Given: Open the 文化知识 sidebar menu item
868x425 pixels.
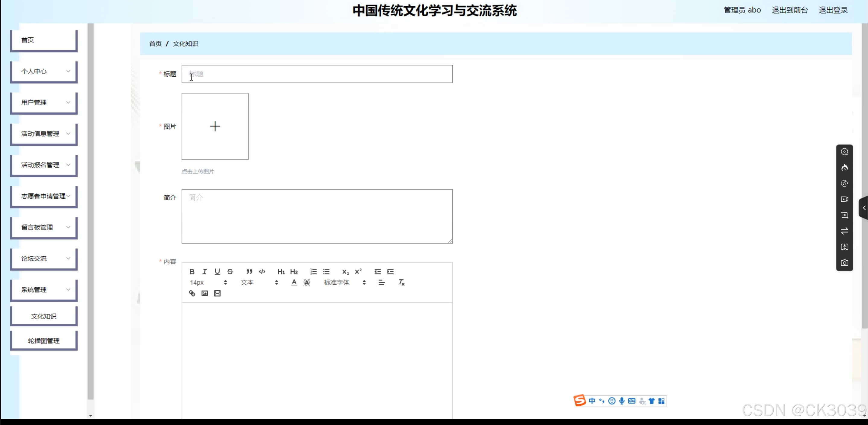Looking at the screenshot, I should coord(44,316).
